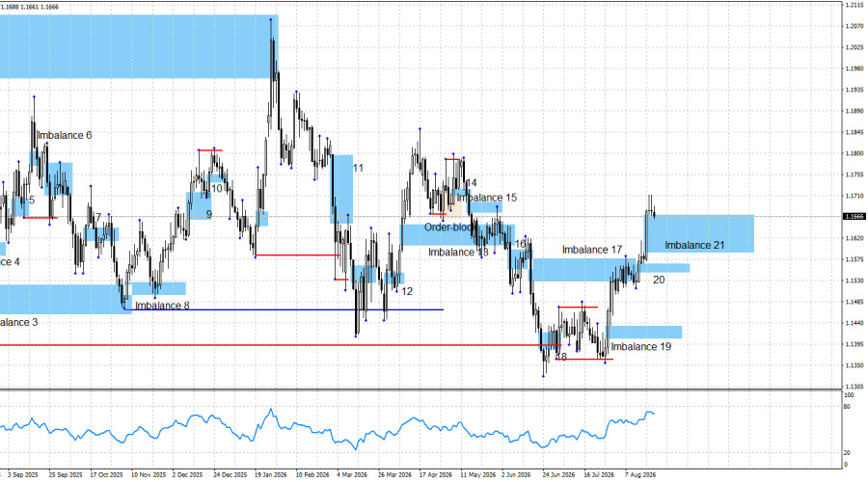
Task: Click the zone label "18"
Action: (x=561, y=357)
